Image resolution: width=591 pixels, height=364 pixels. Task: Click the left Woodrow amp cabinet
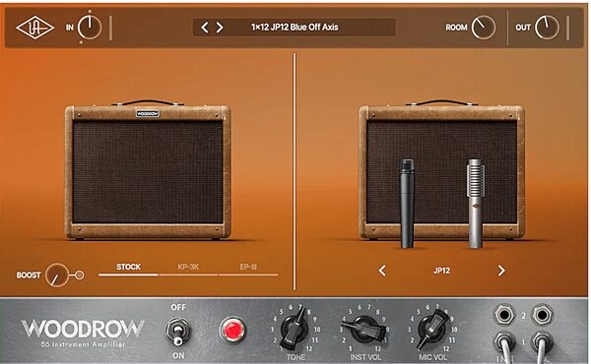pos(148,170)
